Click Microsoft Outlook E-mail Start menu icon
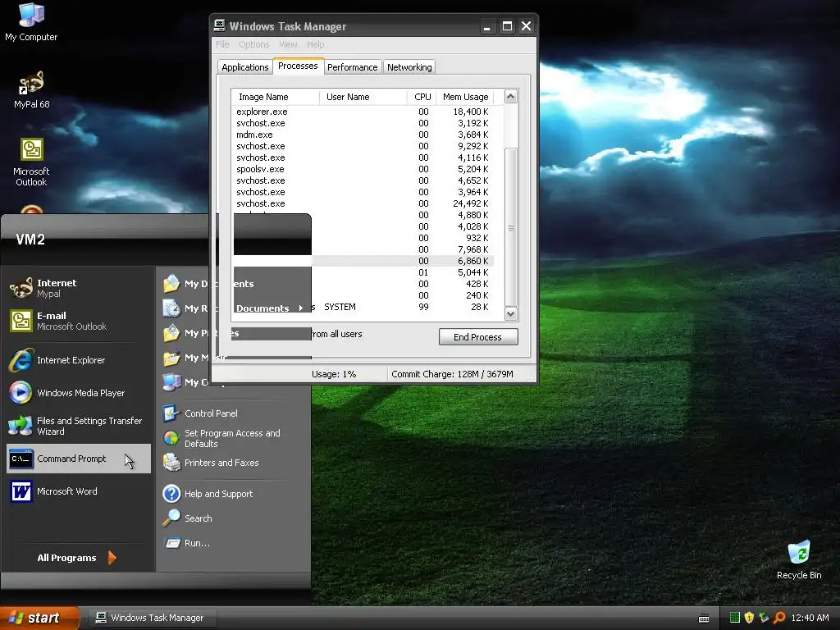 point(21,321)
